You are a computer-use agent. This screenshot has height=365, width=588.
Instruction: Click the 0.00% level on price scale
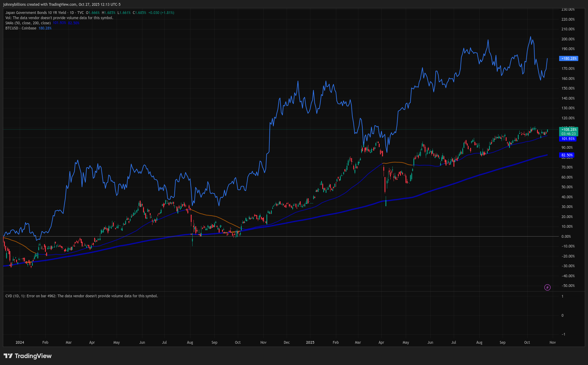(566, 237)
